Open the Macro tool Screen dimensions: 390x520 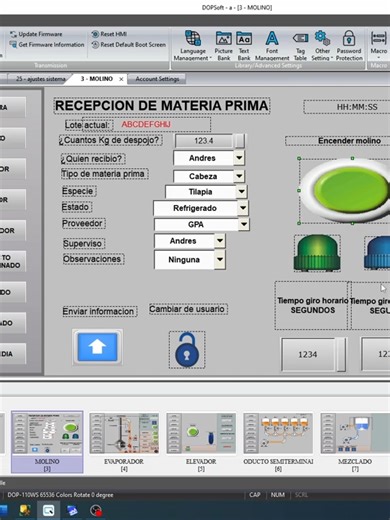pyautogui.click(x=379, y=46)
